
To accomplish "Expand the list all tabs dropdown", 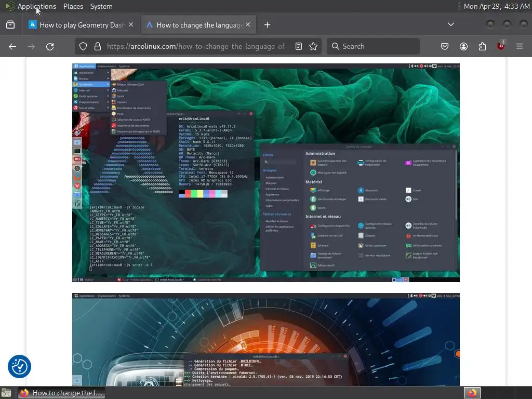I will pos(450,24).
